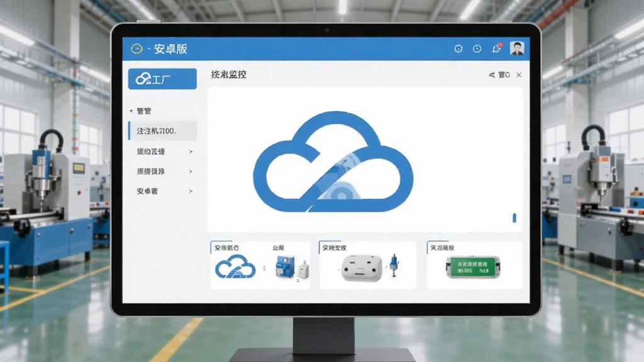Select the white rounded device in the middle card
The height and width of the screenshot is (362, 644).
pos(362,268)
